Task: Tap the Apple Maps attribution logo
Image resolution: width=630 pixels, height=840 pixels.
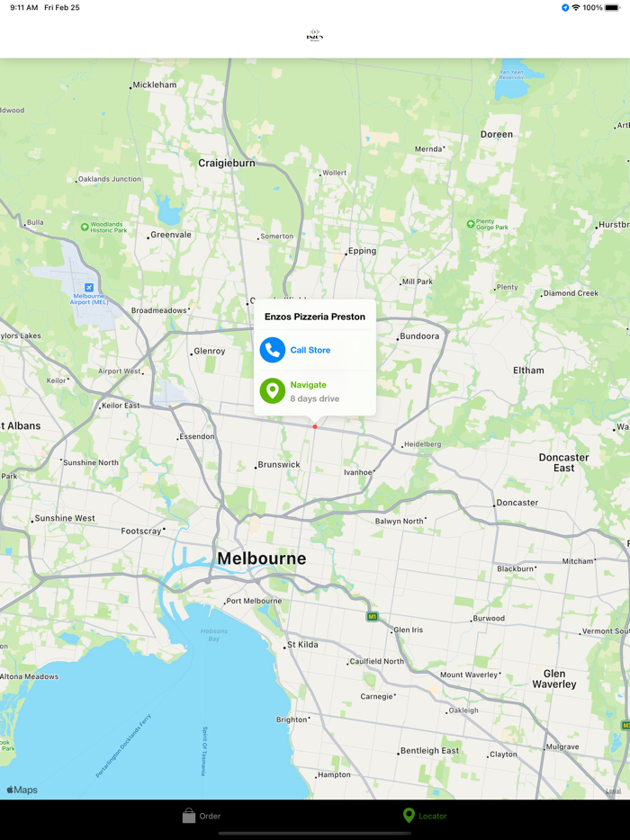Action: (22, 790)
